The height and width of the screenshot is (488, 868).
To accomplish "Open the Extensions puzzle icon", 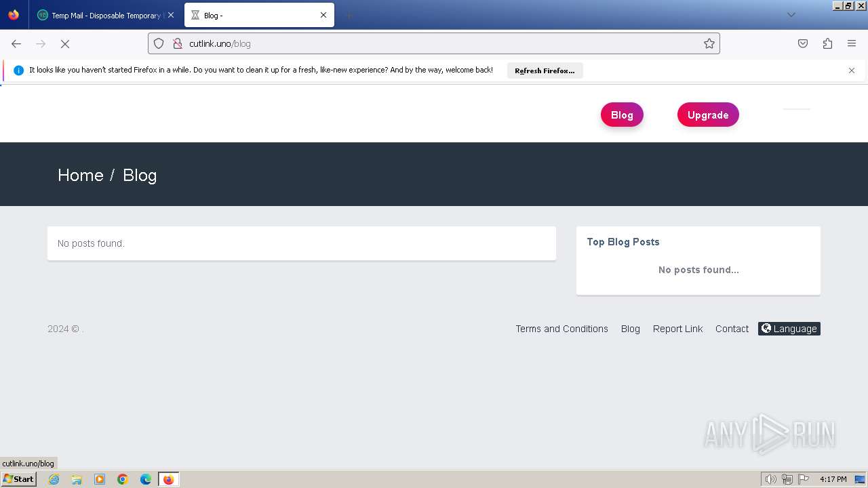I will click(x=827, y=43).
